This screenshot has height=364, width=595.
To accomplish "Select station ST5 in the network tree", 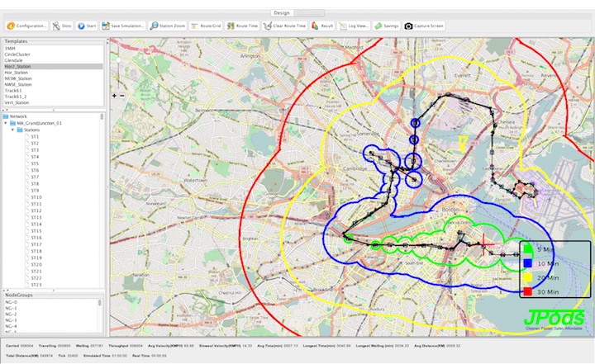I will (x=36, y=163).
